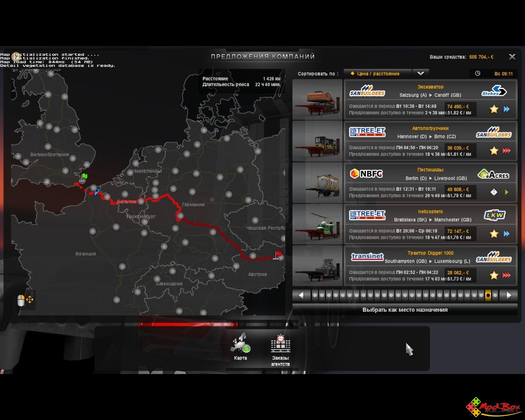Close the company offers window
This screenshot has height=420, width=525.
pos(512,57)
